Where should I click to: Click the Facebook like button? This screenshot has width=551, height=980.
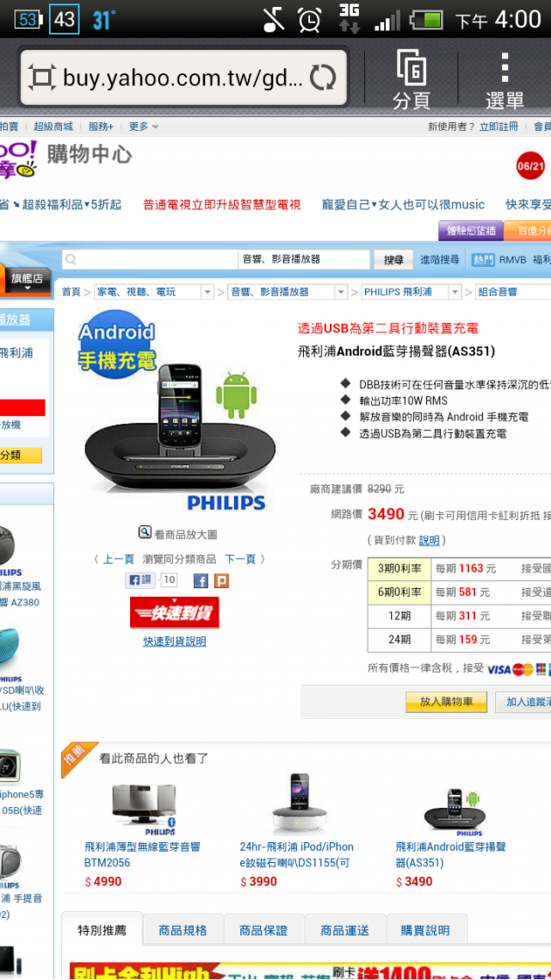click(x=140, y=580)
